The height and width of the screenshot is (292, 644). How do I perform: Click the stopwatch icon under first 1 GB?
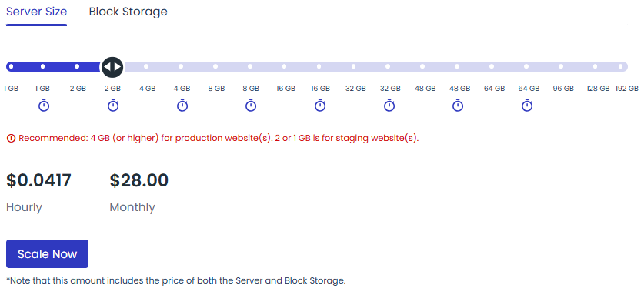click(x=44, y=106)
